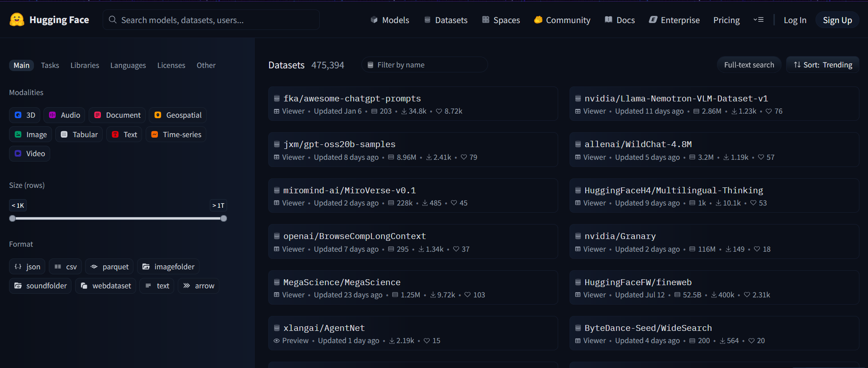Toggle the text format filter

pyautogui.click(x=157, y=286)
